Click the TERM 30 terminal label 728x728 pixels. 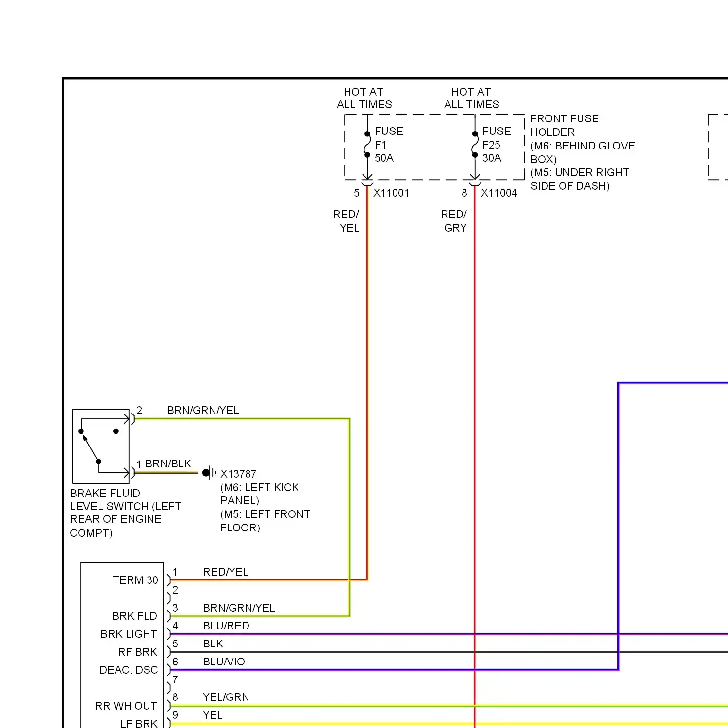click(135, 580)
